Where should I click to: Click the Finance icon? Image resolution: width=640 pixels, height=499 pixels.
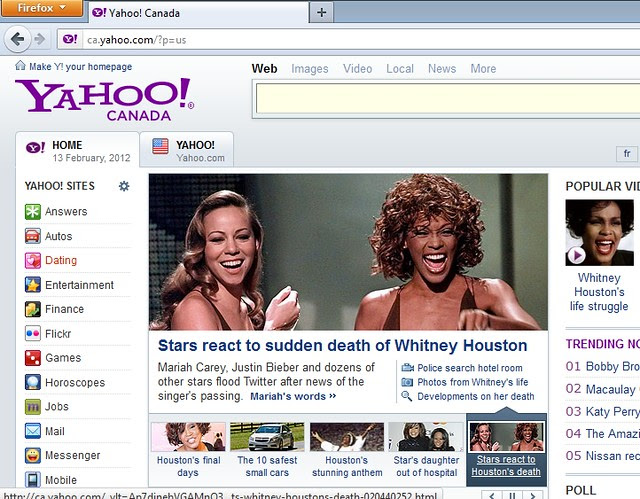[x=33, y=309]
